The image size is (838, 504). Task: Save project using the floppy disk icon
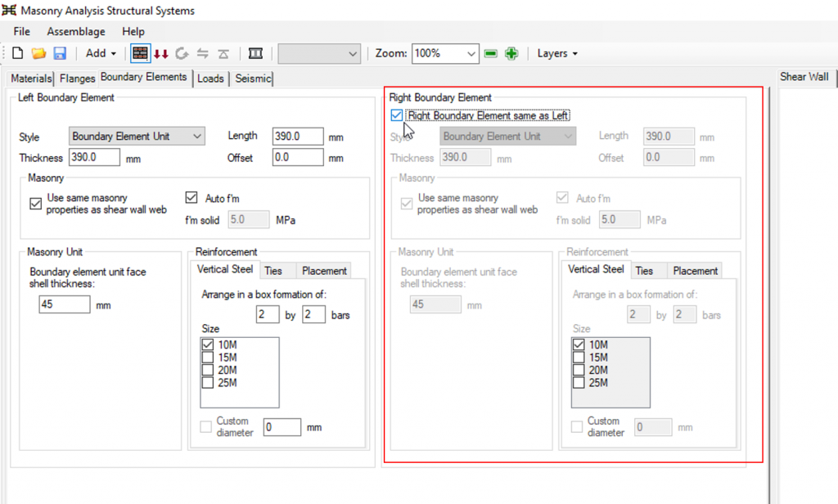click(x=60, y=53)
